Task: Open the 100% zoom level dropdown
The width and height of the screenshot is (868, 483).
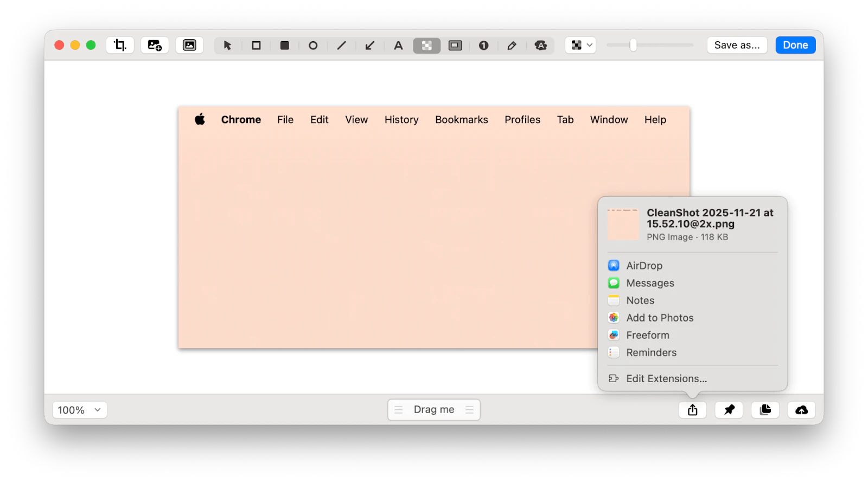Action: click(80, 410)
